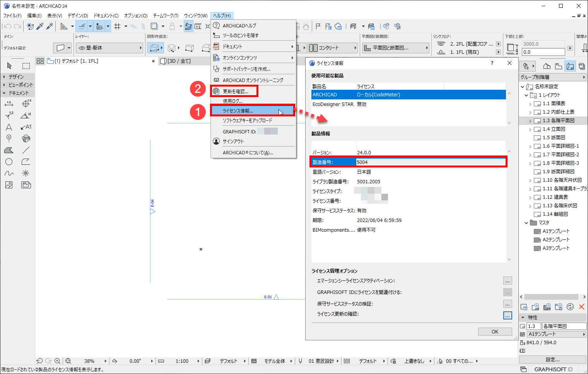Click サインアウト in Help menu
The height and width of the screenshot is (374, 588).
pos(233,141)
